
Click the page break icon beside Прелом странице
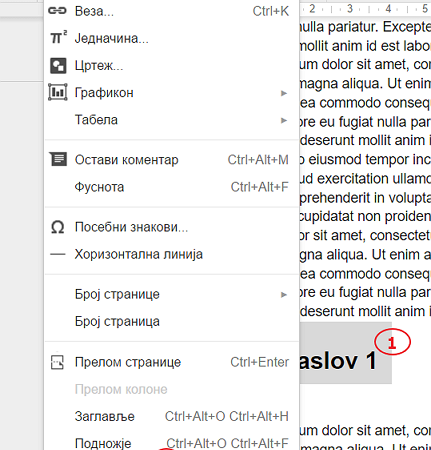(57, 362)
